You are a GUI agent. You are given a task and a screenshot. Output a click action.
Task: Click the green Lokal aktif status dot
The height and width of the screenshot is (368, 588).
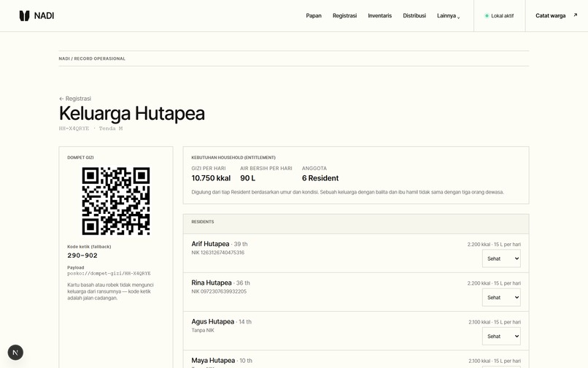point(487,16)
